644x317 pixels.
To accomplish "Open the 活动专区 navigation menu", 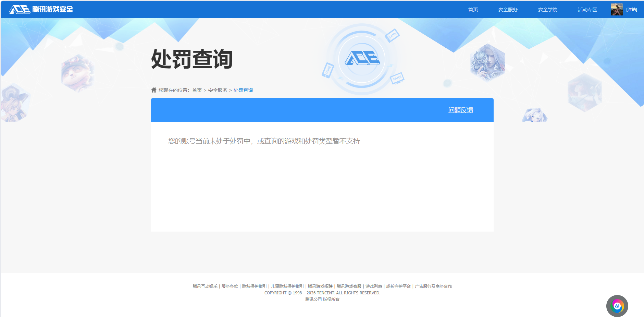I will 586,9.
